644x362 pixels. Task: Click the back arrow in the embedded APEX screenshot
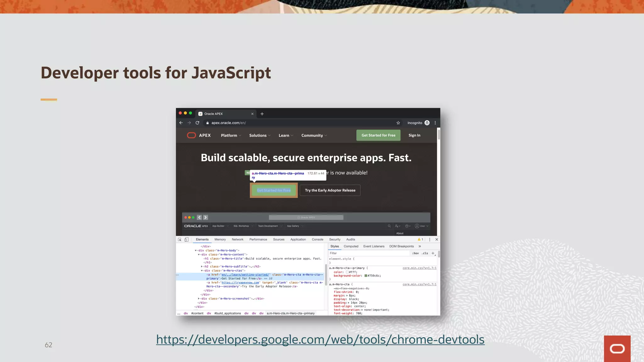[x=199, y=217]
